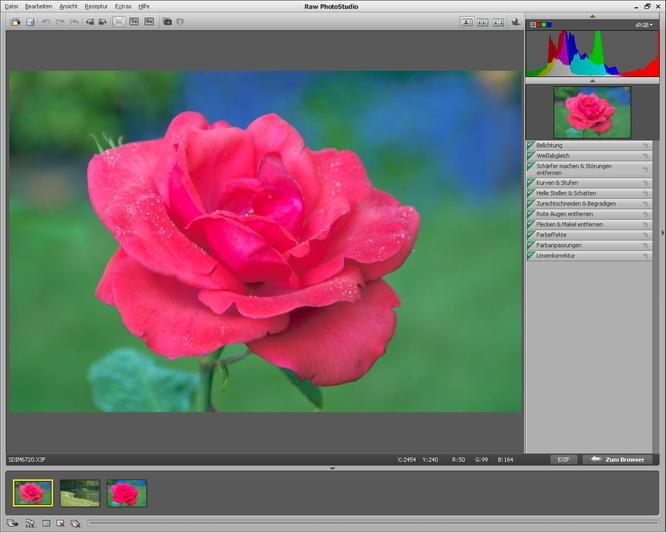Click the rightmost icon in top toolbar
This screenshot has width=666, height=533.
(x=515, y=21)
